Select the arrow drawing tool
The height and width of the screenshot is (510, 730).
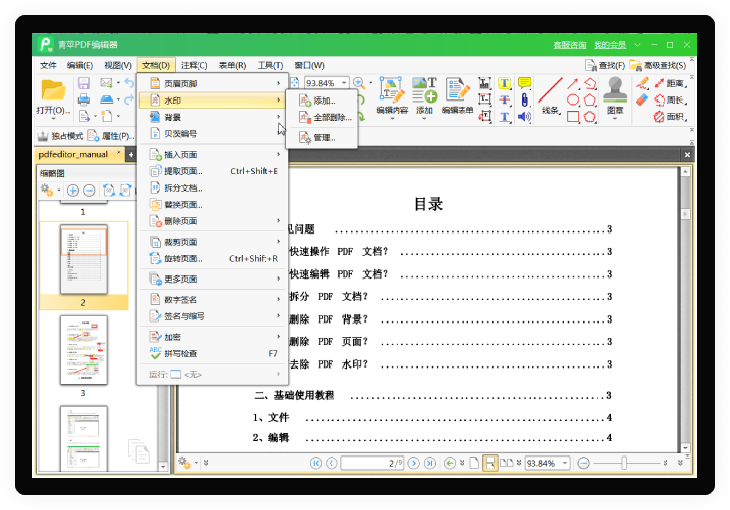573,83
